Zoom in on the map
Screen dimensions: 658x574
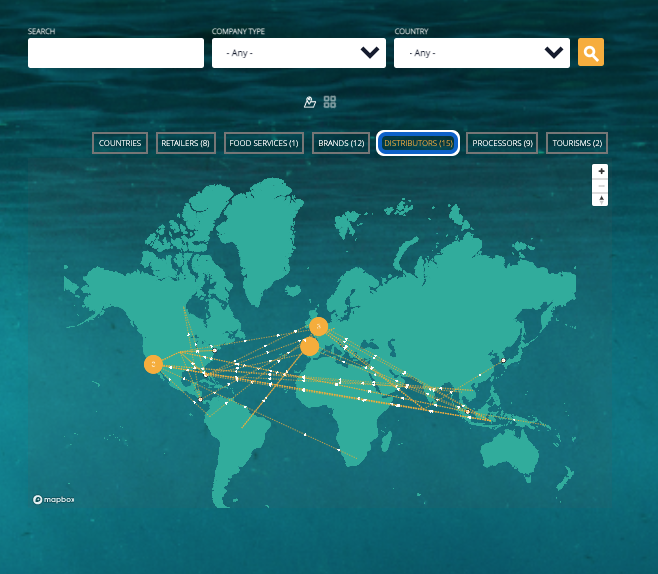(x=601, y=172)
